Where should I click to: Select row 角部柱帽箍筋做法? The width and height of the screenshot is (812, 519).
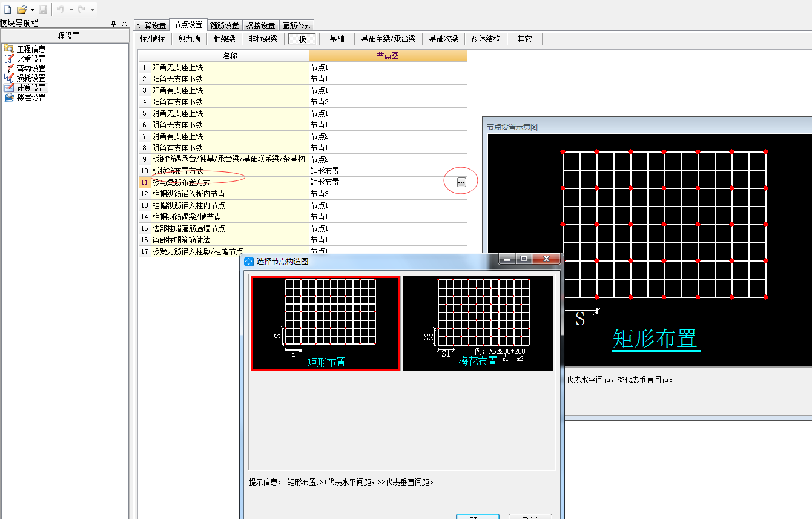click(x=230, y=240)
